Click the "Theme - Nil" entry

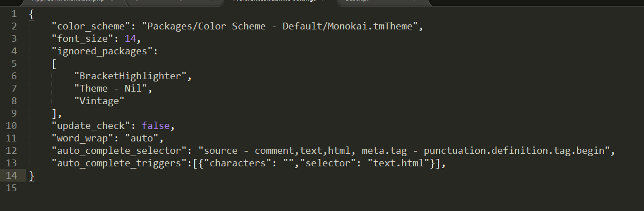pos(111,88)
